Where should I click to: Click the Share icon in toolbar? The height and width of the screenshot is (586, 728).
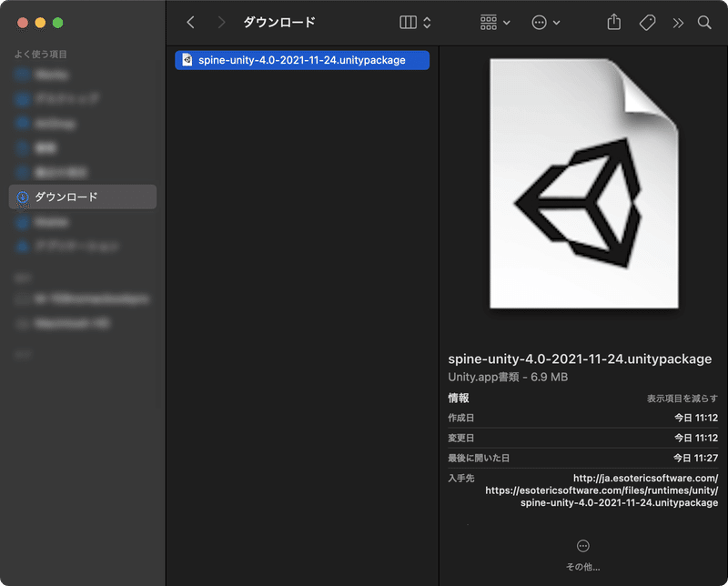pyautogui.click(x=613, y=22)
